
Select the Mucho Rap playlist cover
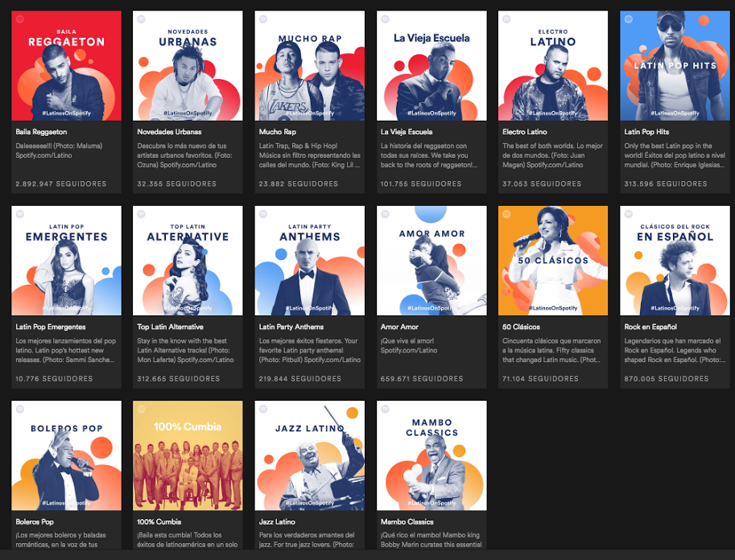pos(309,65)
